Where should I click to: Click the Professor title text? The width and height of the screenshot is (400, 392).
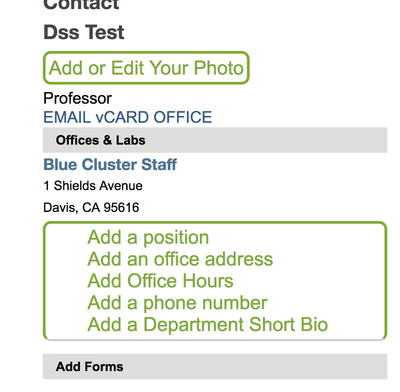click(x=77, y=98)
